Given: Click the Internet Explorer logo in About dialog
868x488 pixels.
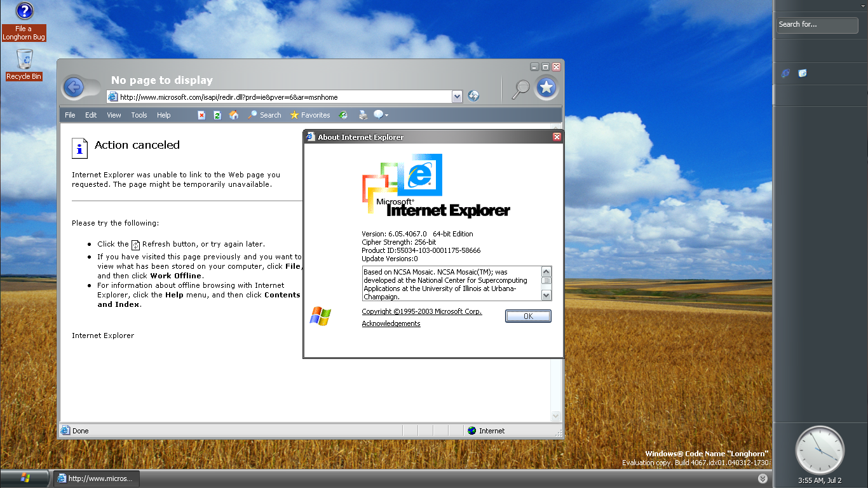Looking at the screenshot, I should pyautogui.click(x=436, y=186).
